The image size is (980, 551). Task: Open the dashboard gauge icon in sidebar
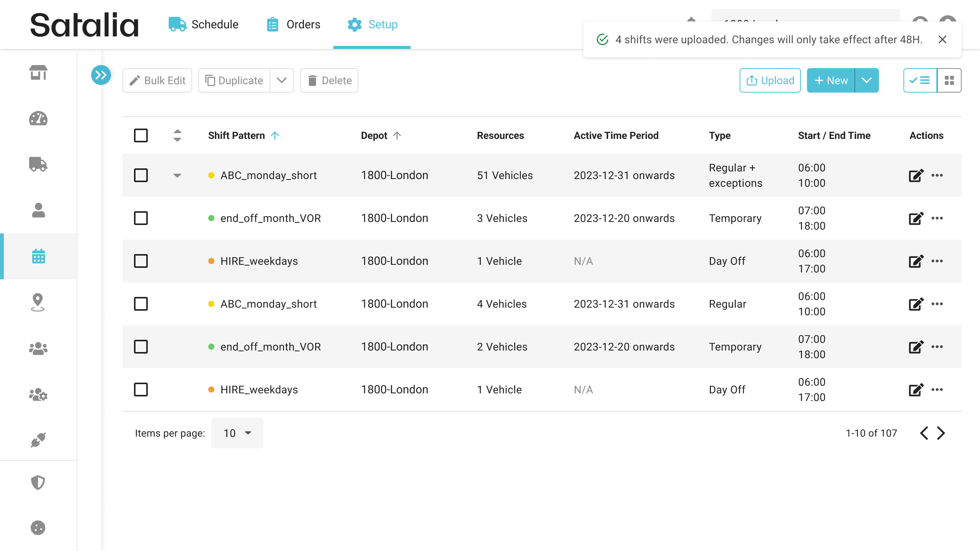[x=38, y=119]
